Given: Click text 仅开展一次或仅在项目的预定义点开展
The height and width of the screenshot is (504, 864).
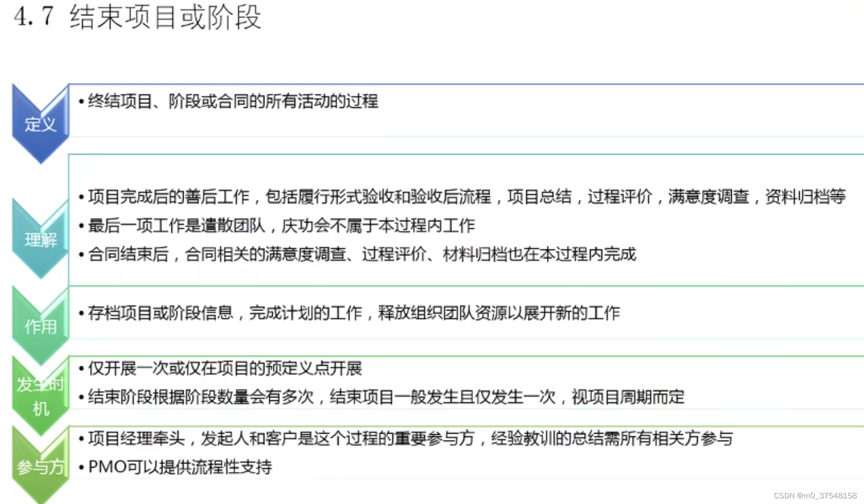Looking at the screenshot, I should pos(225,368).
